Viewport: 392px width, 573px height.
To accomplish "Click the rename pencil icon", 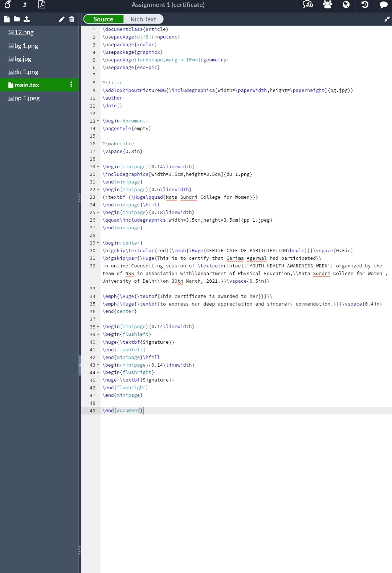I will [x=62, y=19].
